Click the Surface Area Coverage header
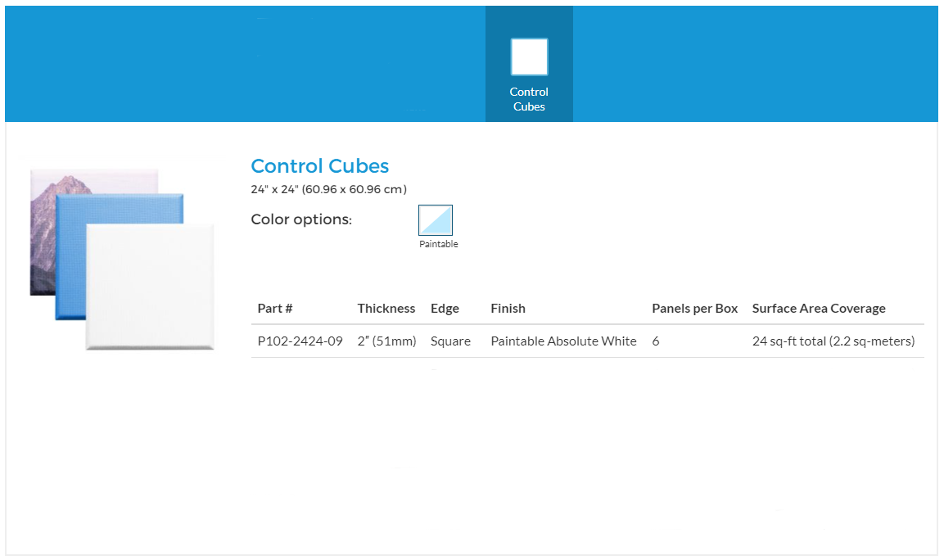 (819, 309)
